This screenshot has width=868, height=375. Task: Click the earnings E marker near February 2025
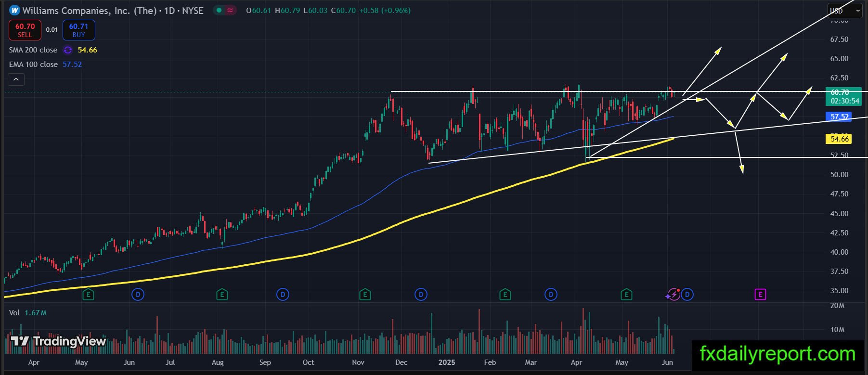(x=505, y=294)
